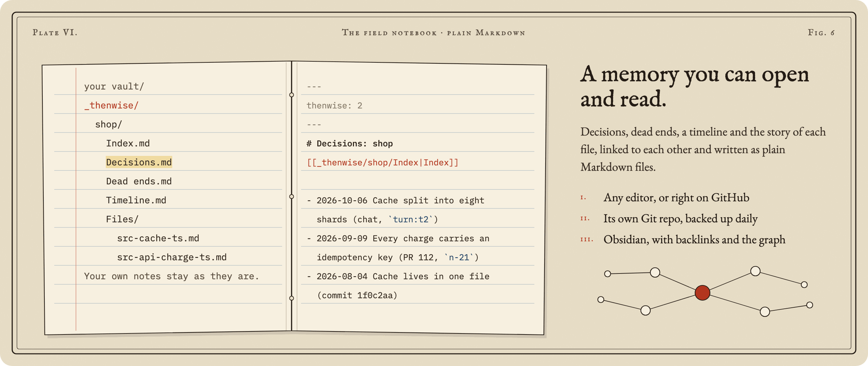This screenshot has width=868, height=366.
Task: Open the _thenwise/ folder in the tree
Action: (112, 105)
